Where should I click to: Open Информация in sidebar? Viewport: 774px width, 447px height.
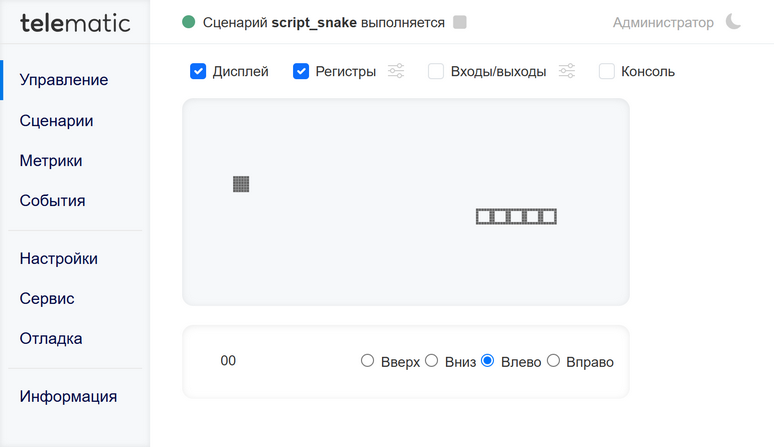tap(68, 396)
